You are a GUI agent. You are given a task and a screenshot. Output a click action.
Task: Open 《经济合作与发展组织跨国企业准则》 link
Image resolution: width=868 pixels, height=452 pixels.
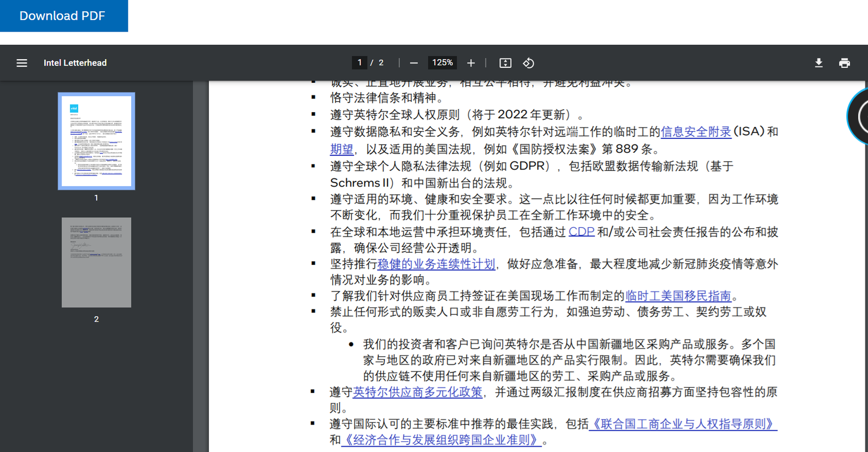pos(441,440)
